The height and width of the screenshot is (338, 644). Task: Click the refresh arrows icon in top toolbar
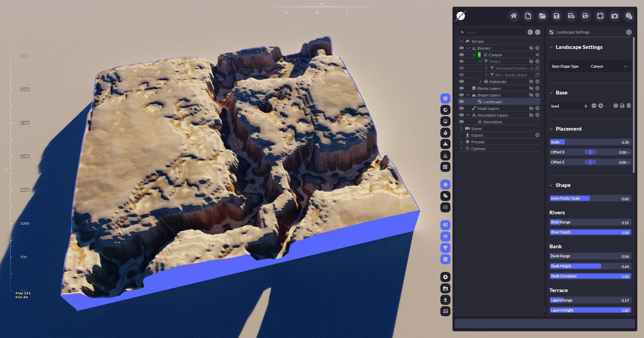(x=600, y=16)
